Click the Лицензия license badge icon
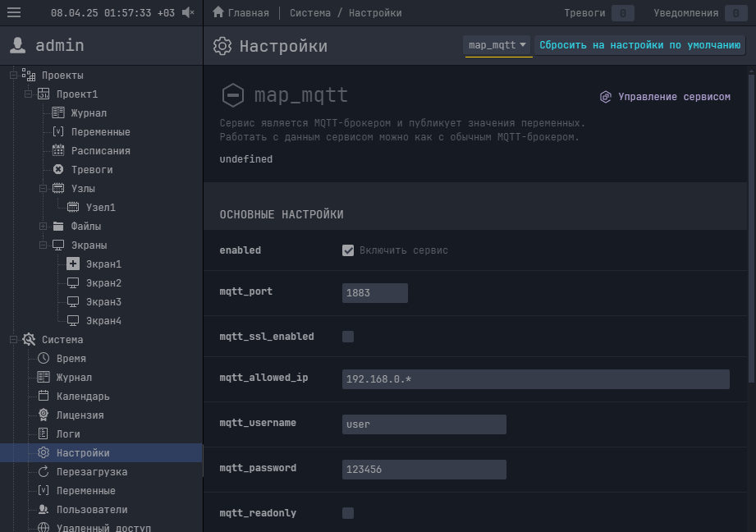756x532 pixels. pos(44,415)
